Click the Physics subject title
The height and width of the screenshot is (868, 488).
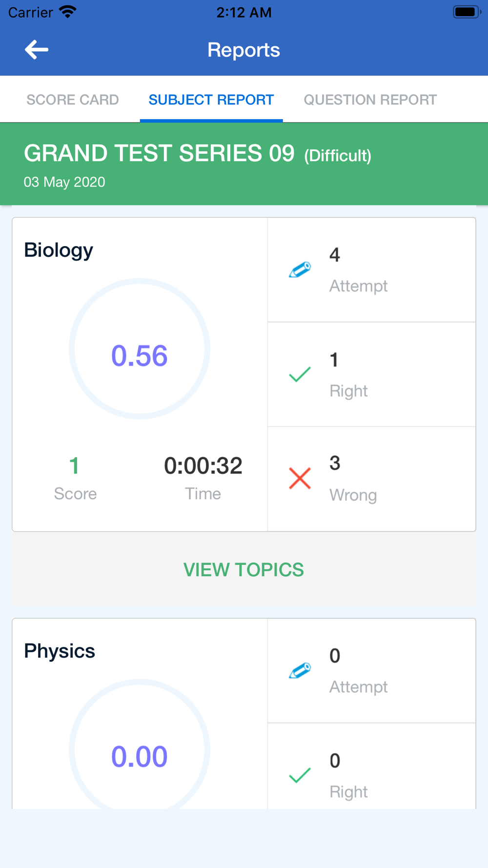coord(60,651)
